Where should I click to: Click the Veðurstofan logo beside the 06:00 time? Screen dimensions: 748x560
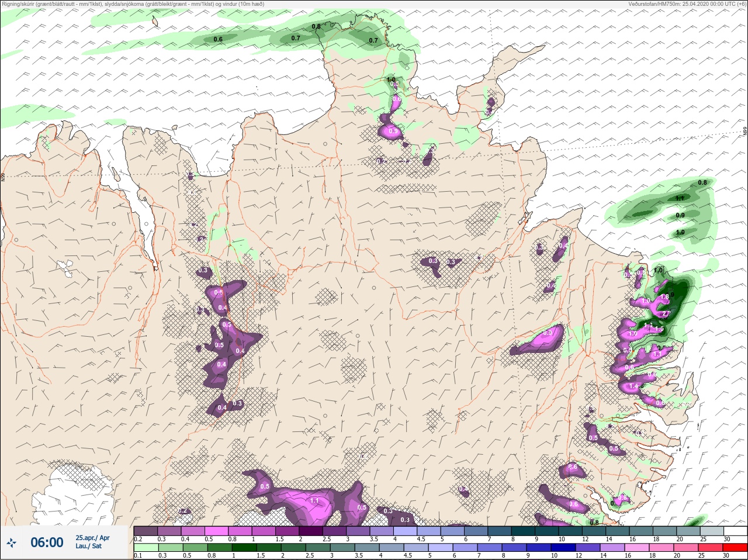[x=12, y=543]
